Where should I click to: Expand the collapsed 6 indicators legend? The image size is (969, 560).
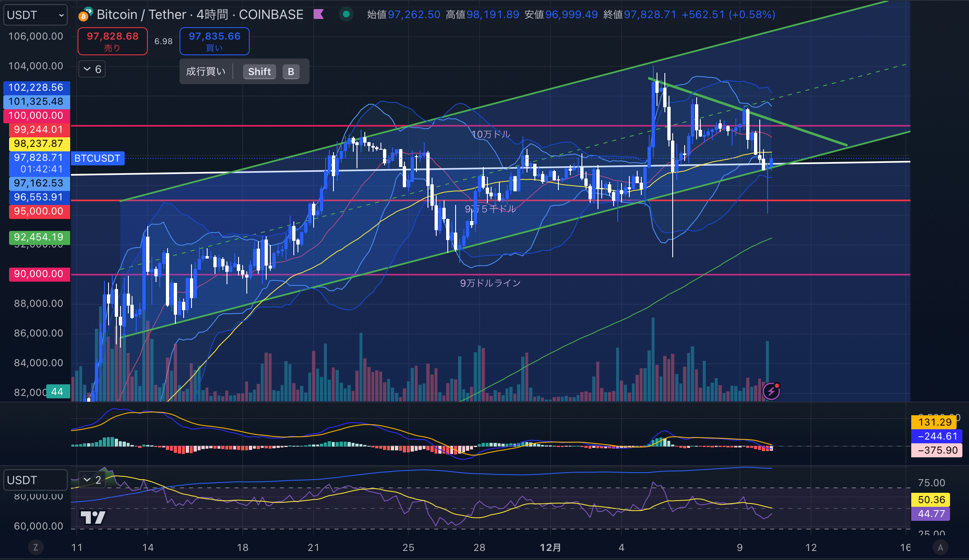click(92, 69)
